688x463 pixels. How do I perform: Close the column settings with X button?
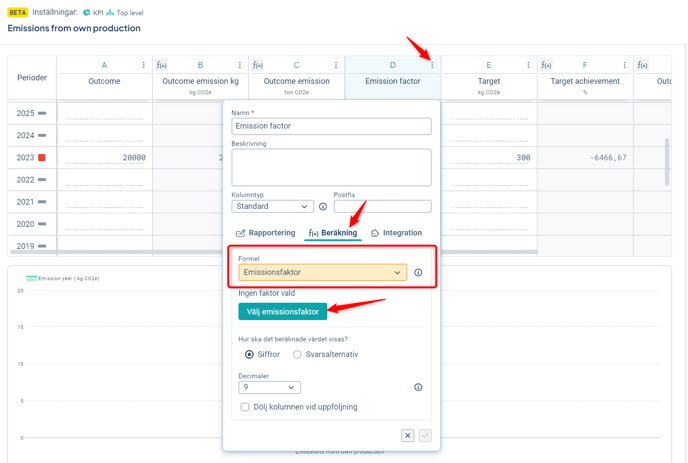pos(407,436)
